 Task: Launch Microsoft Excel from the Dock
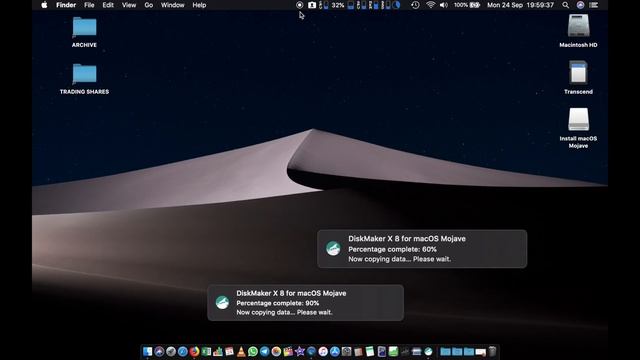[x=206, y=351]
